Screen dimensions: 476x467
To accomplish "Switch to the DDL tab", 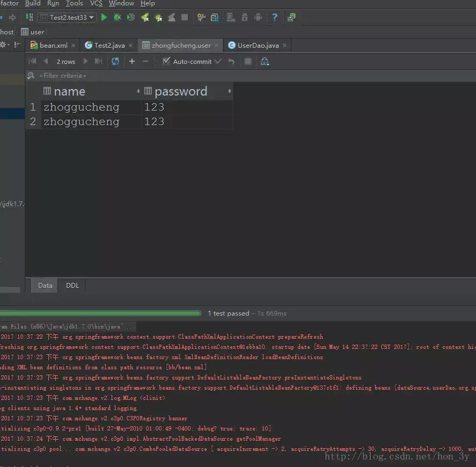I will (72, 286).
